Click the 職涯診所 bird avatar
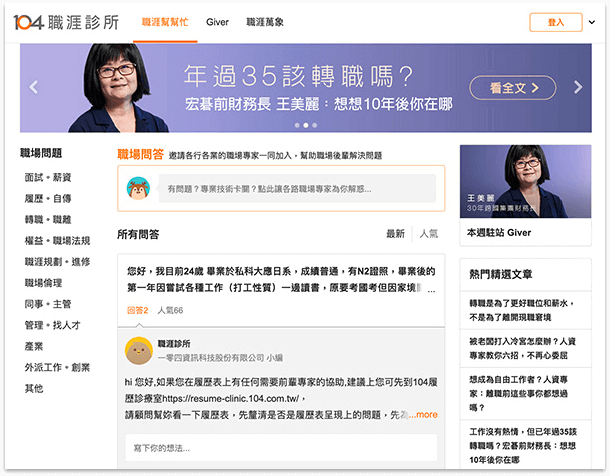This screenshot has width=610, height=476. point(138,351)
